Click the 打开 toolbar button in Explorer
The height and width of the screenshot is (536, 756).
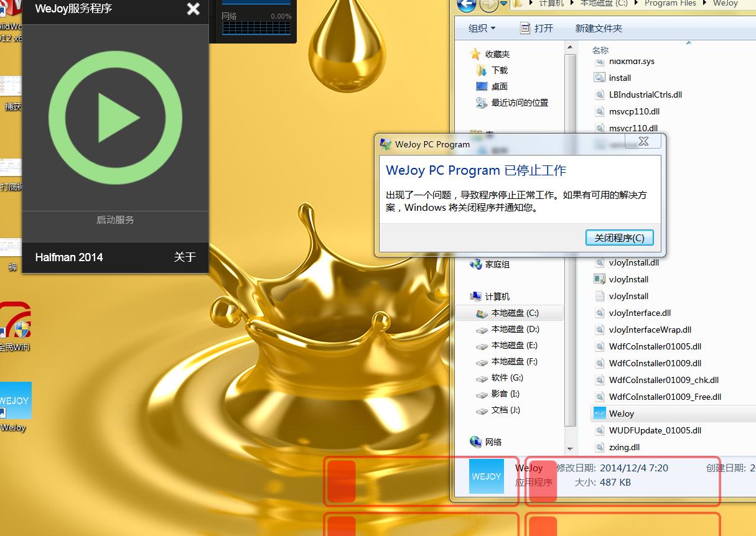(x=536, y=29)
